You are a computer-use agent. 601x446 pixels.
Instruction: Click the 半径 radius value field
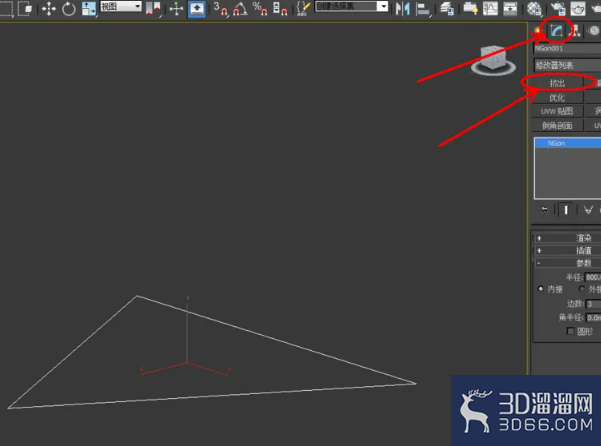593,277
